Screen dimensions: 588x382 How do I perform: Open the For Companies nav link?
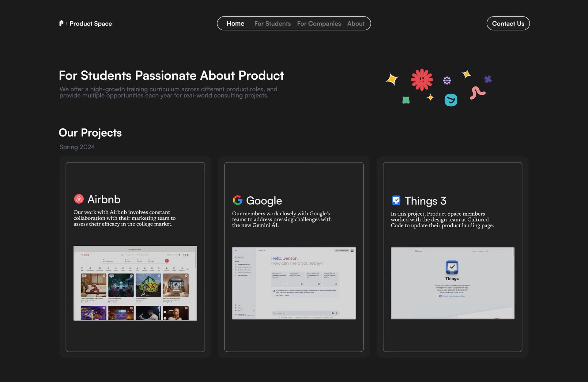[319, 24]
